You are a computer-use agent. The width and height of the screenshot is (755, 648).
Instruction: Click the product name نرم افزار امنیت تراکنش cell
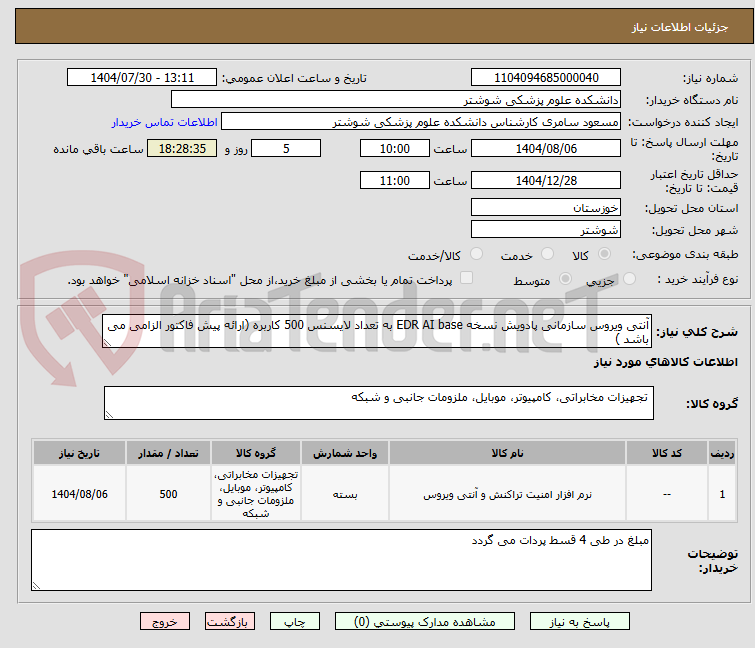[x=508, y=494]
